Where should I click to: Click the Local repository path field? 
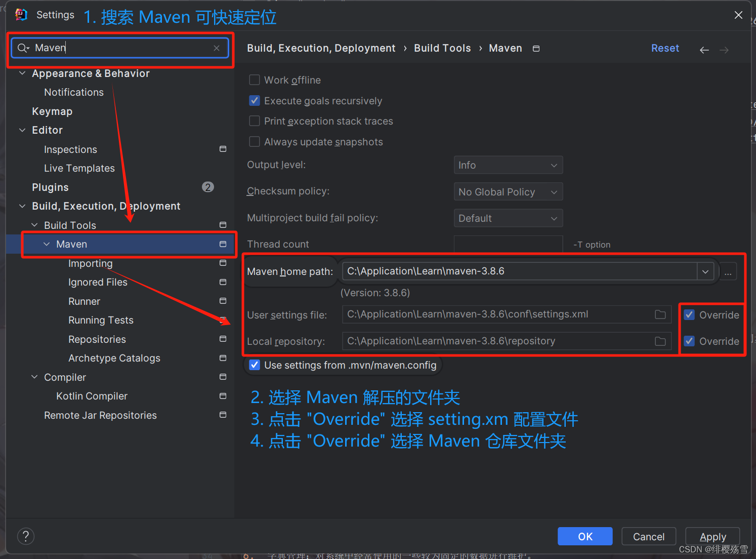pos(507,341)
